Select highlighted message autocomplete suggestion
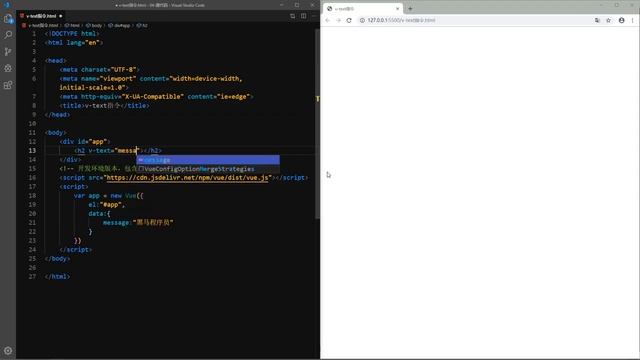This screenshot has width=640, height=360. (208, 160)
